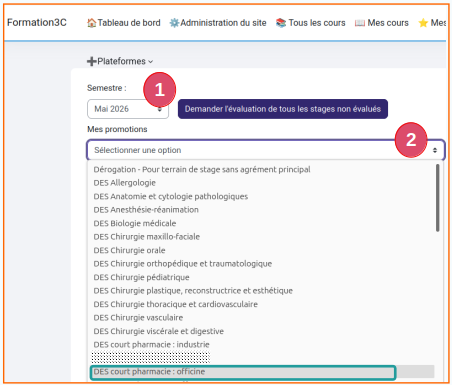Click the promotions dropdown arrow icon

click(x=435, y=150)
